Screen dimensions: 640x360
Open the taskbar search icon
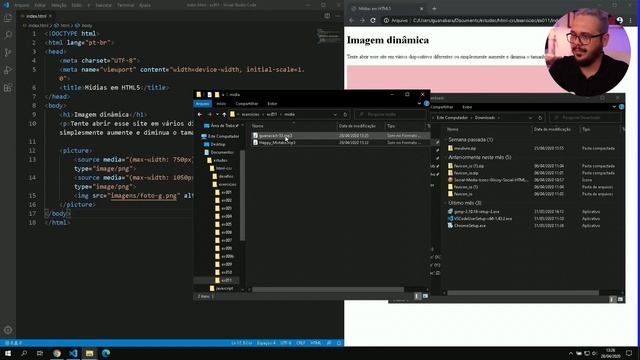point(24,353)
